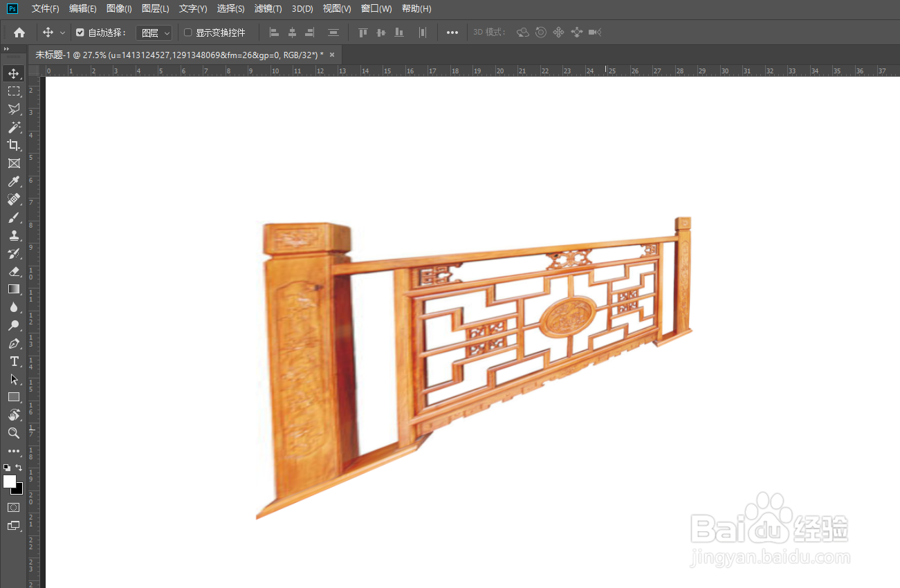900x588 pixels.
Task: Select the Blur tool
Action: [x=14, y=307]
